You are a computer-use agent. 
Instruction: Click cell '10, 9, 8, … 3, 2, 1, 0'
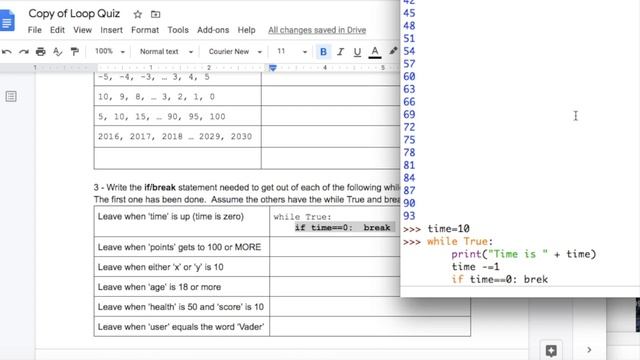coord(178,96)
